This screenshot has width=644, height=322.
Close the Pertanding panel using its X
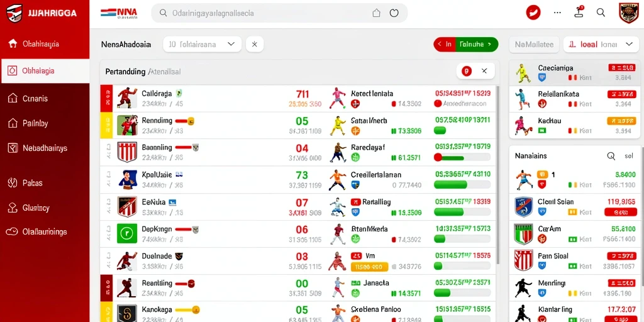point(484,71)
